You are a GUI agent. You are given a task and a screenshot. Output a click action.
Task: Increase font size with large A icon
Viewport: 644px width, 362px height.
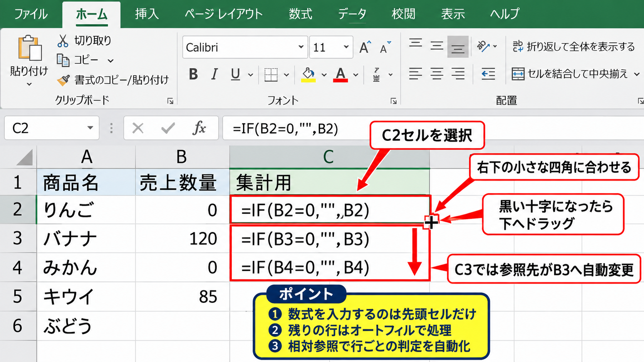pos(365,47)
